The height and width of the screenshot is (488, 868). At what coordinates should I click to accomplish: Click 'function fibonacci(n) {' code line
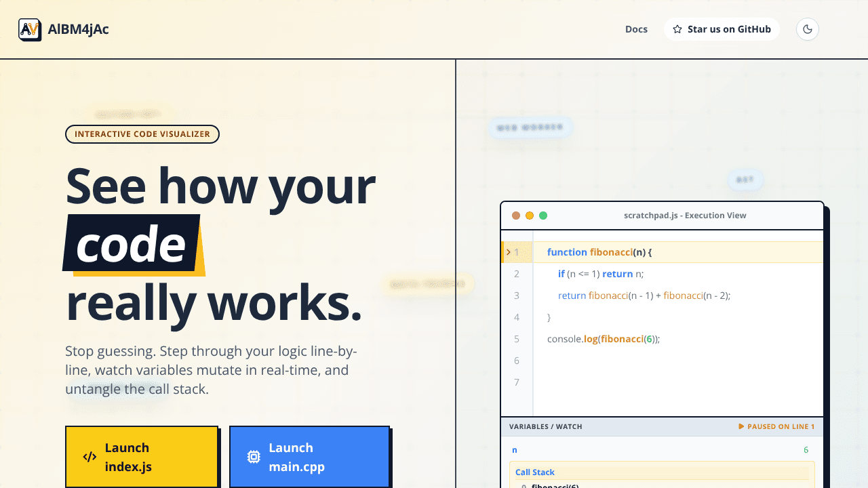pos(599,252)
